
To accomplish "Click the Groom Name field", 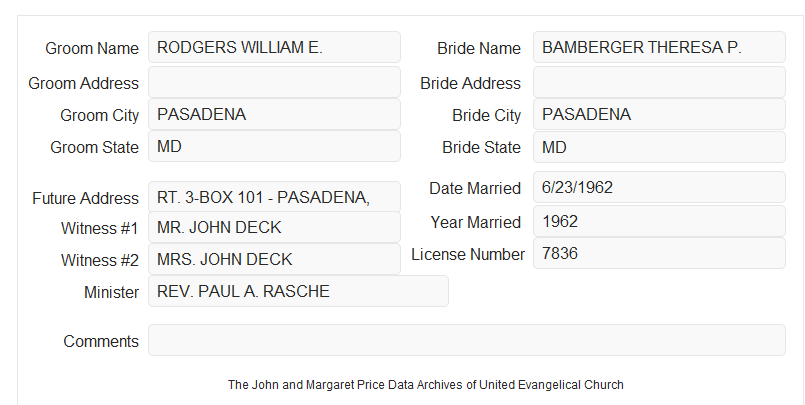I will pyautogui.click(x=274, y=47).
